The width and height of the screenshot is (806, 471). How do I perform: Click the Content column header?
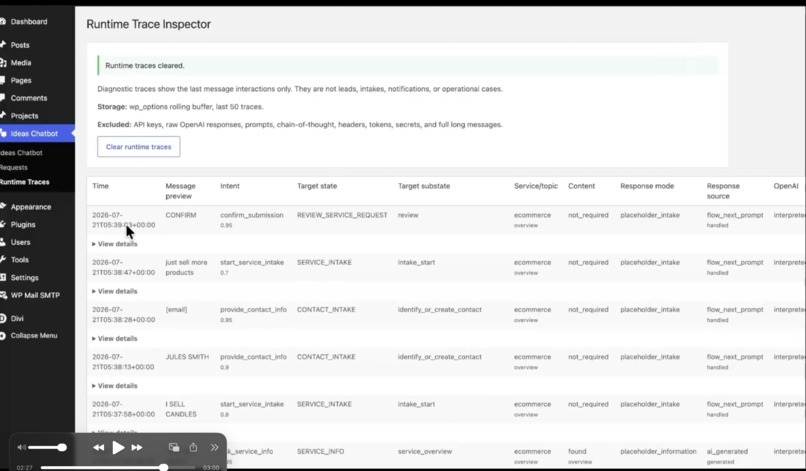pyautogui.click(x=581, y=186)
